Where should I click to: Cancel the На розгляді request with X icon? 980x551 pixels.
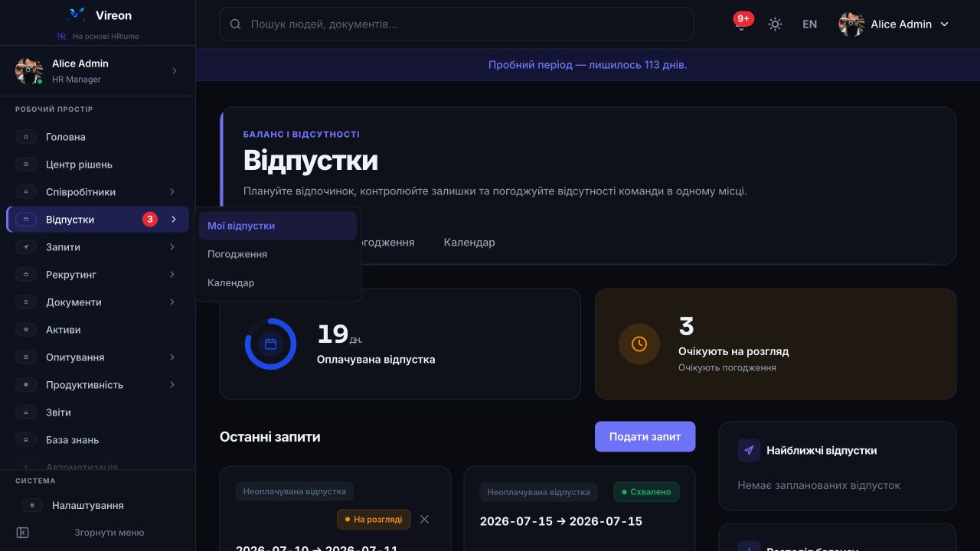pos(424,520)
